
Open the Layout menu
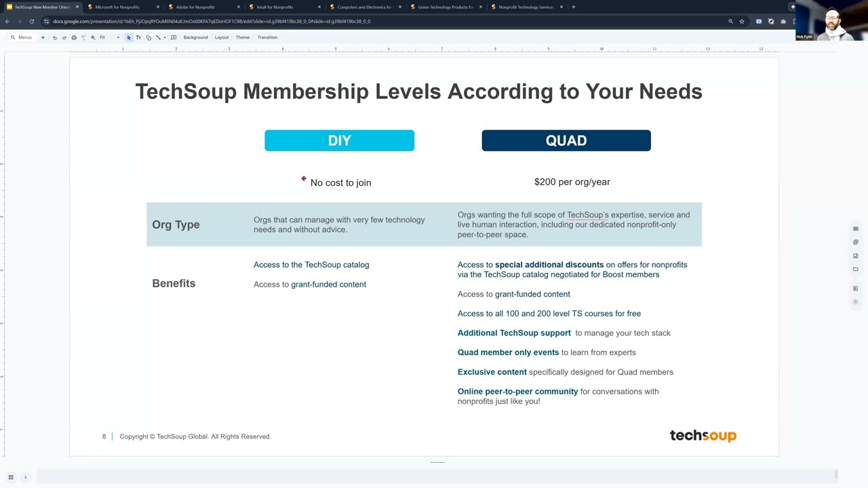click(222, 37)
